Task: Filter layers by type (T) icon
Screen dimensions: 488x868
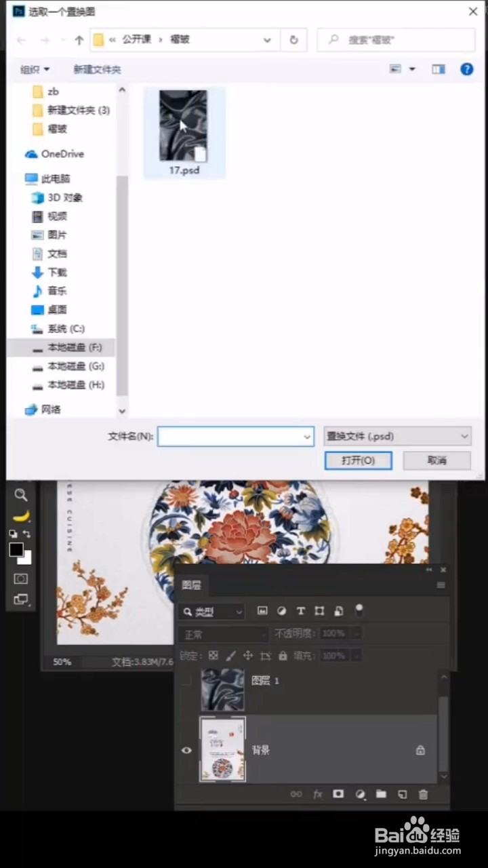Action: pyautogui.click(x=301, y=611)
